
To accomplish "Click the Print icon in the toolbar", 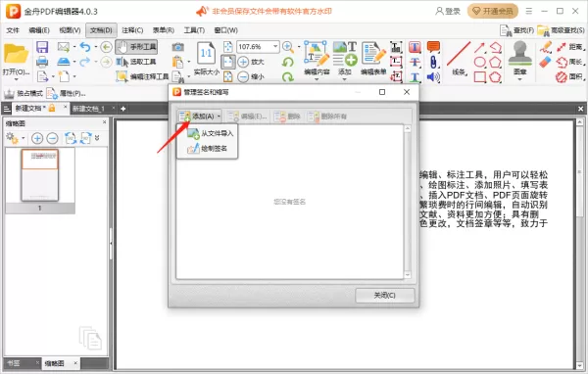I will click(42, 62).
